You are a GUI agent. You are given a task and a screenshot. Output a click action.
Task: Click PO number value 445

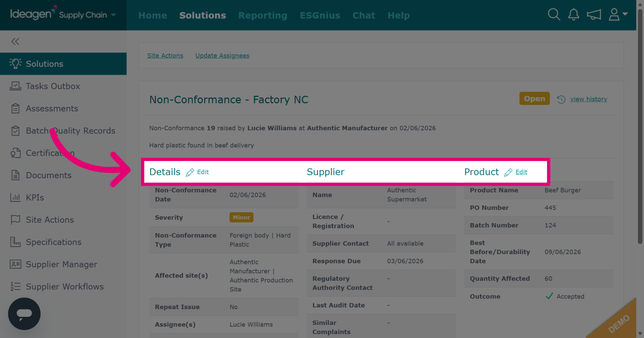[550, 208]
